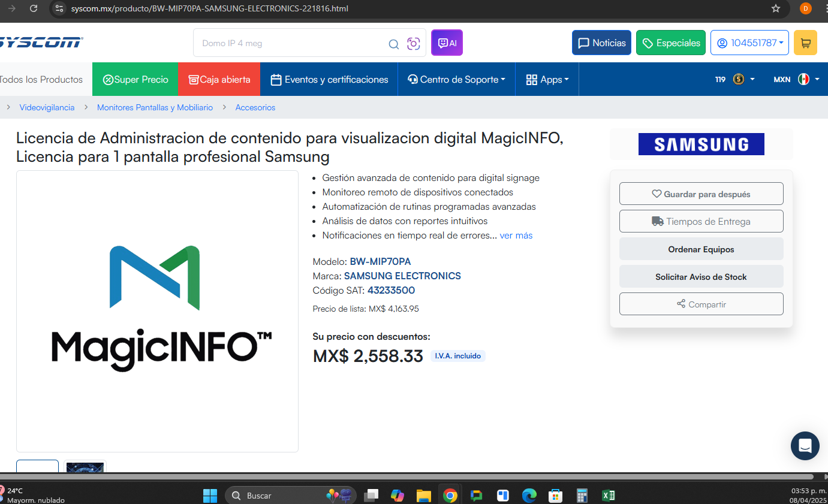View site information icon in address bar
This screenshot has width=828, height=504.
tap(58, 8)
